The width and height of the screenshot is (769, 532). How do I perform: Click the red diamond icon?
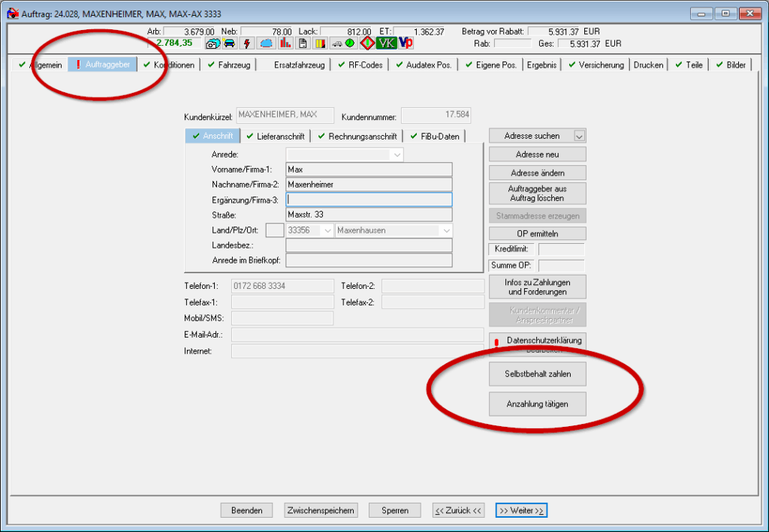pos(367,44)
